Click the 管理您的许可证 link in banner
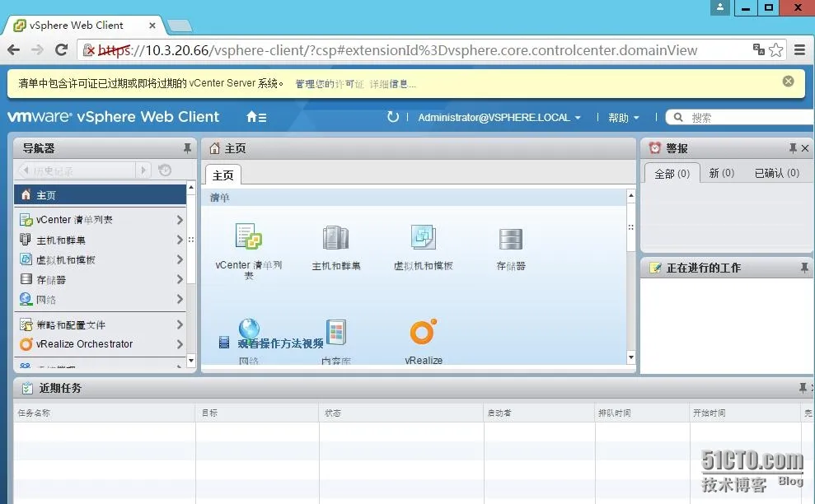Viewport: 815px width, 504px height. click(x=330, y=84)
